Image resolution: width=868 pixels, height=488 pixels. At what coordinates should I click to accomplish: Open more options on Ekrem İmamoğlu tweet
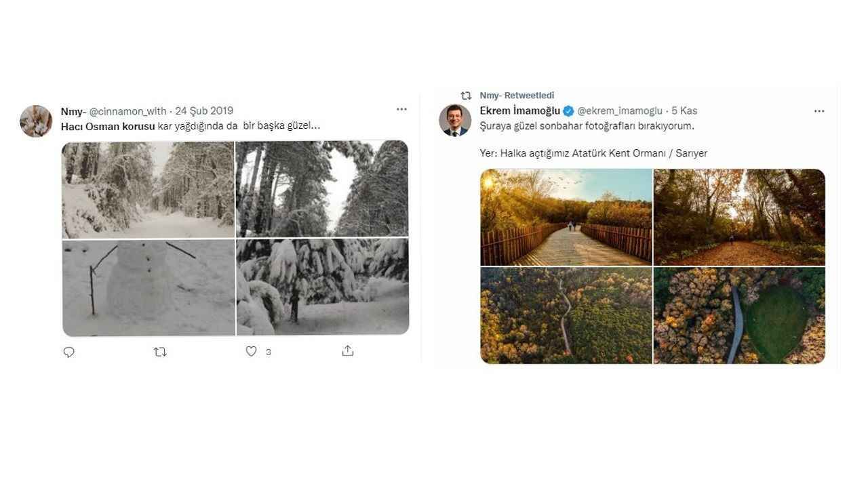pos(819,111)
